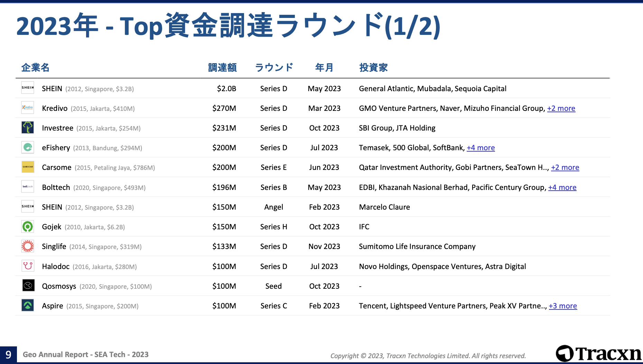Open the +2 more link for Carsome investors
The height and width of the screenshot is (364, 643).
tap(565, 167)
